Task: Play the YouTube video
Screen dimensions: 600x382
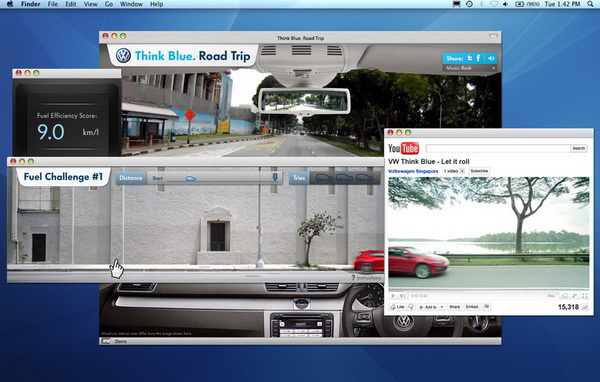Action: point(393,295)
